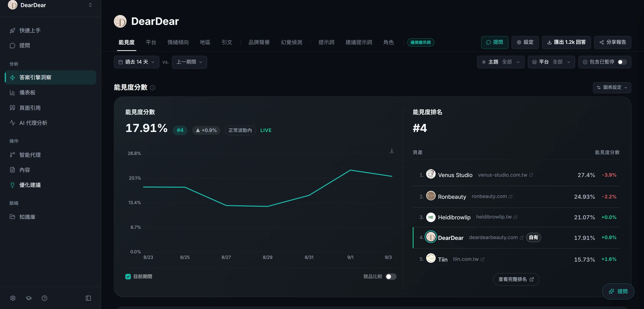Click 匯出 1.2k 回答 export button
The image size is (644, 309).
tap(566, 42)
